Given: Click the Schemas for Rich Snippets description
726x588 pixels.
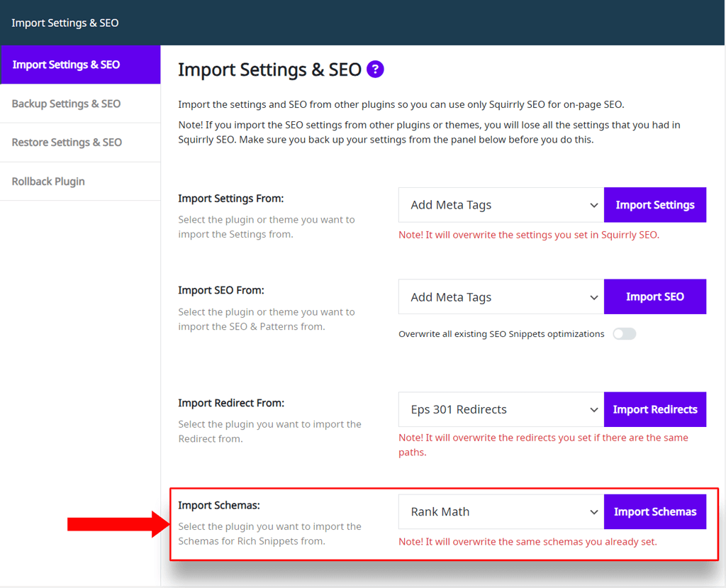Looking at the screenshot, I should tap(269, 534).
